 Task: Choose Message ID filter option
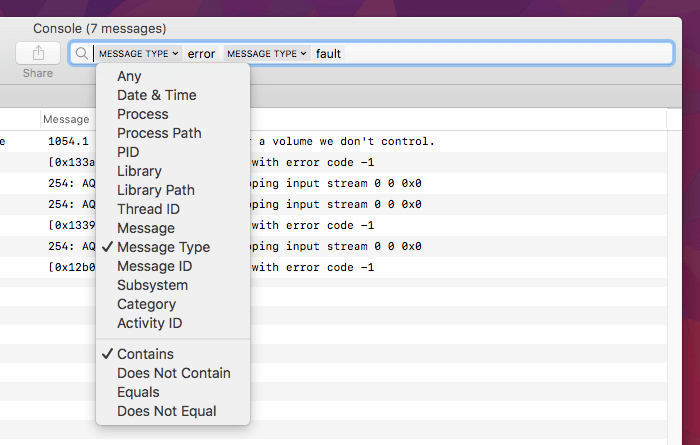[173, 266]
